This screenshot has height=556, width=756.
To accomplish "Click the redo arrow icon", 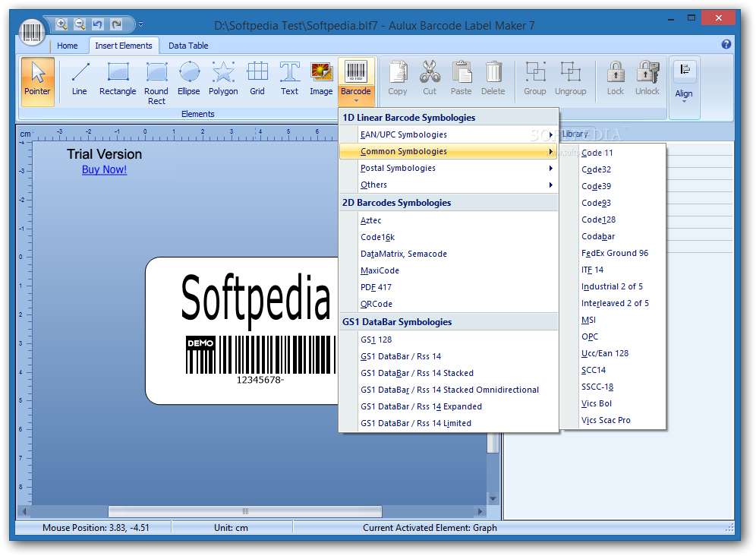I will 116,24.
